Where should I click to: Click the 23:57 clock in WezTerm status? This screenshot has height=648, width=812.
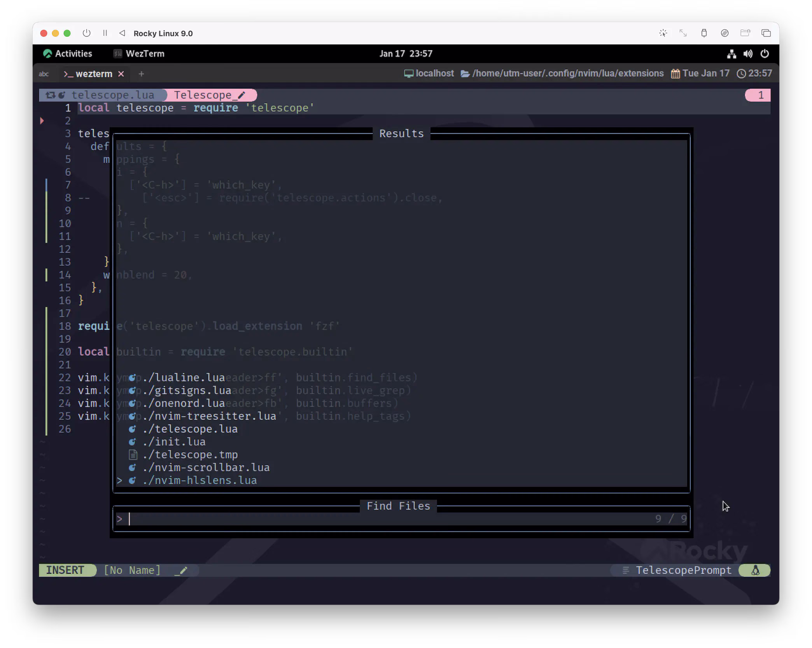pyautogui.click(x=754, y=74)
